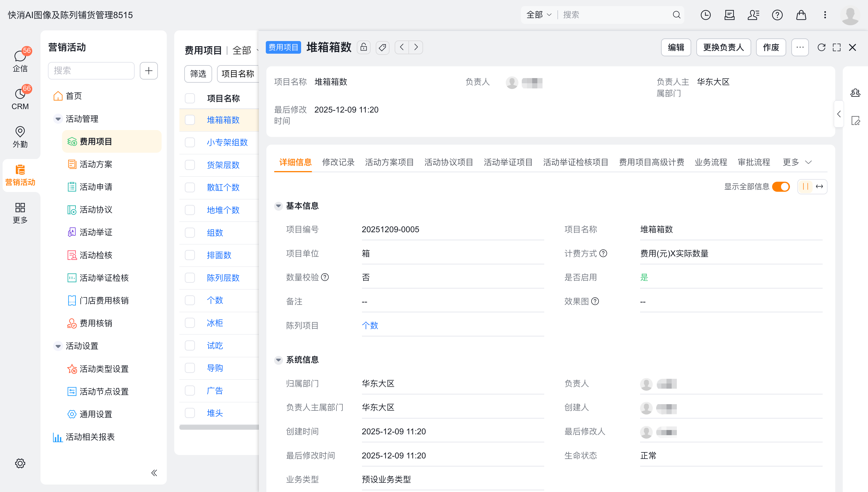Viewport: 868px width, 492px height.
Task: Toggle the 显示全部信息 switch
Action: click(x=781, y=187)
